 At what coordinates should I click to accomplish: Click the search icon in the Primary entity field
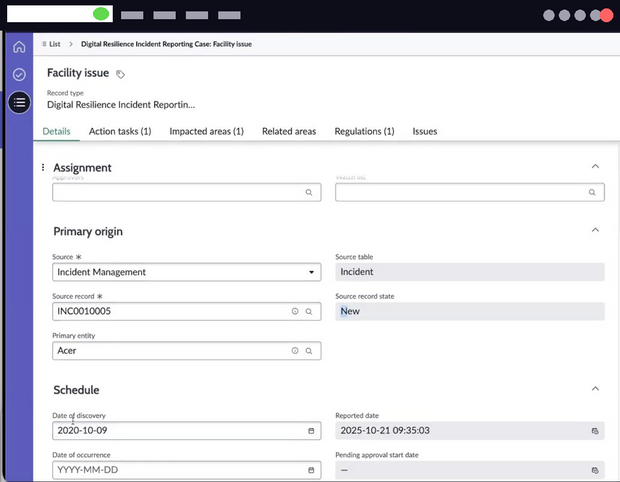(x=309, y=351)
